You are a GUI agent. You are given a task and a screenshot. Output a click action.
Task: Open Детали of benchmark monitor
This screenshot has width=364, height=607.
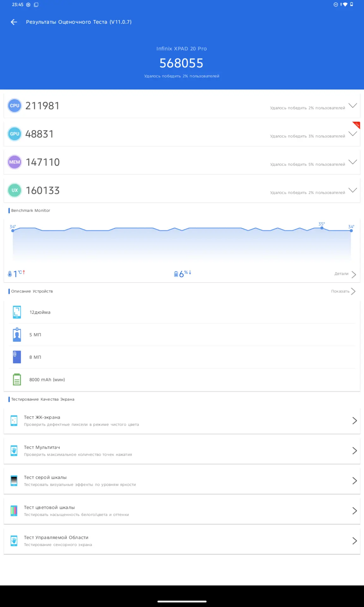(345, 274)
